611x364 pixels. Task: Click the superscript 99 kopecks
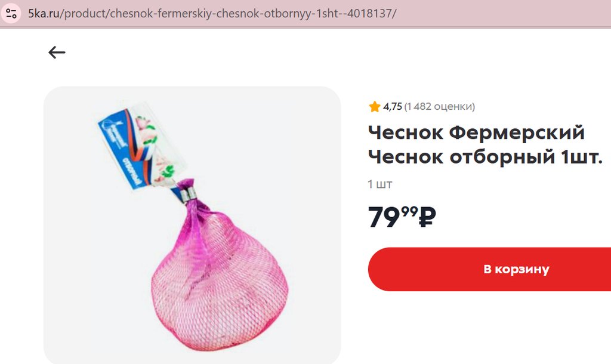tap(409, 212)
